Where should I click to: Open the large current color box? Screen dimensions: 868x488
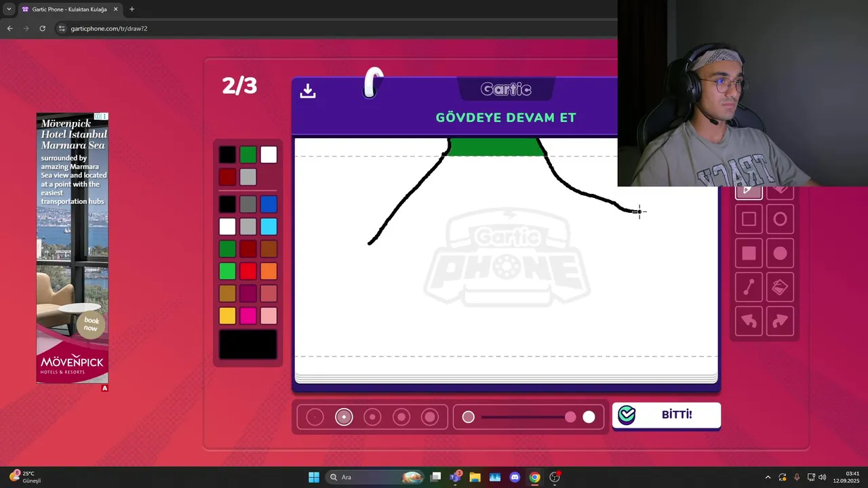pos(248,344)
